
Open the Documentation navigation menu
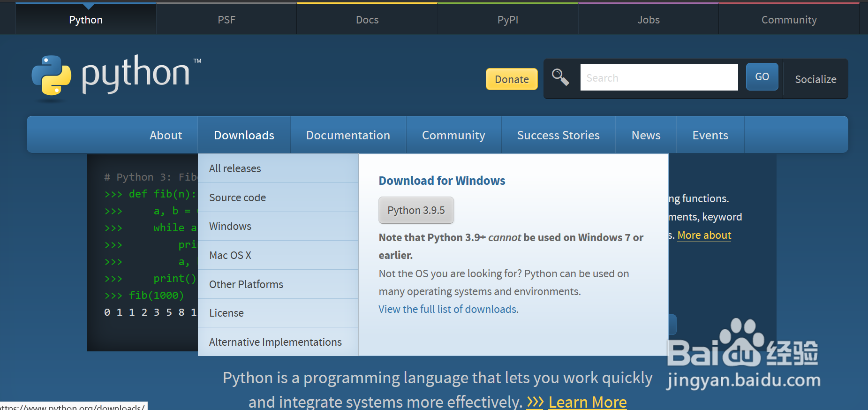click(x=348, y=135)
